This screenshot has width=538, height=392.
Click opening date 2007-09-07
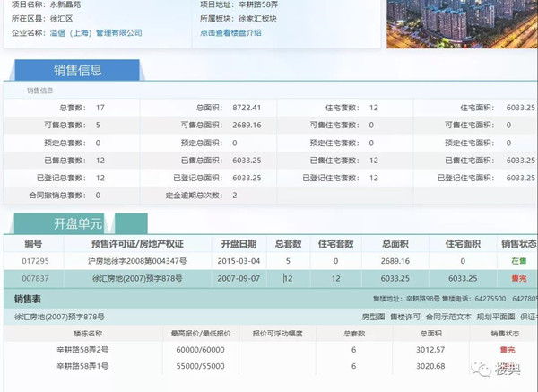coord(239,278)
